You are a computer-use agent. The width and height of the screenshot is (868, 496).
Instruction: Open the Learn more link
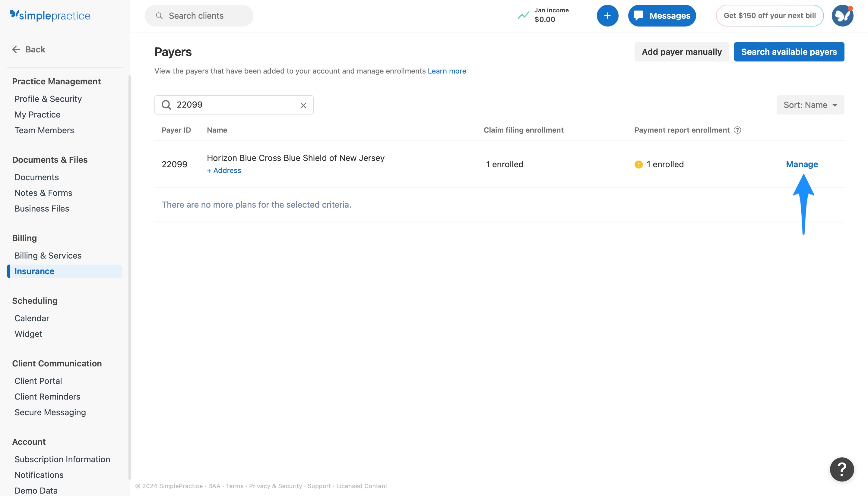tap(447, 71)
